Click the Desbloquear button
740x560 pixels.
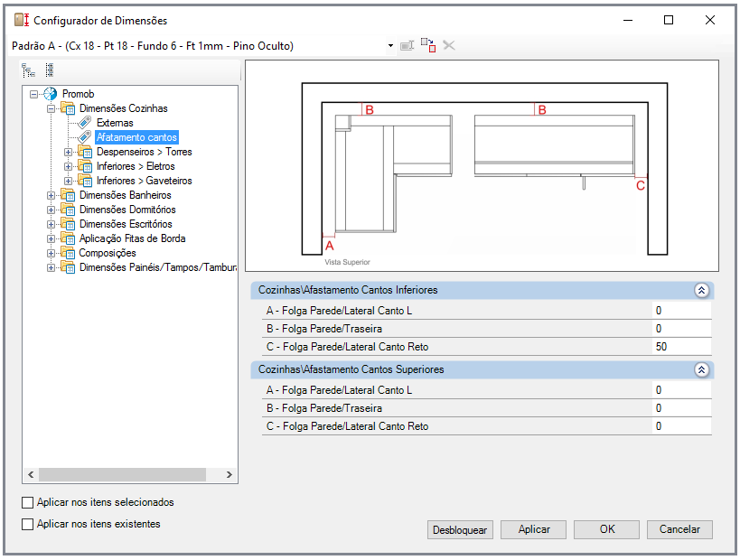click(x=460, y=530)
